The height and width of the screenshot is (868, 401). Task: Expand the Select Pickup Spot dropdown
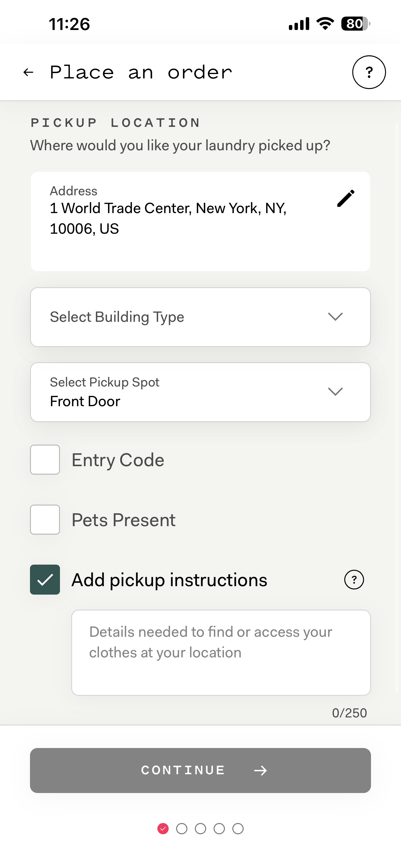click(200, 392)
